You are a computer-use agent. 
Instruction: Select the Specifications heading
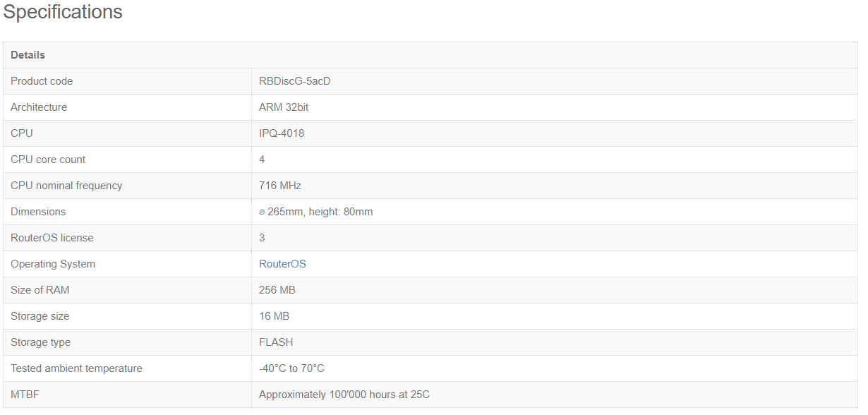click(x=63, y=12)
